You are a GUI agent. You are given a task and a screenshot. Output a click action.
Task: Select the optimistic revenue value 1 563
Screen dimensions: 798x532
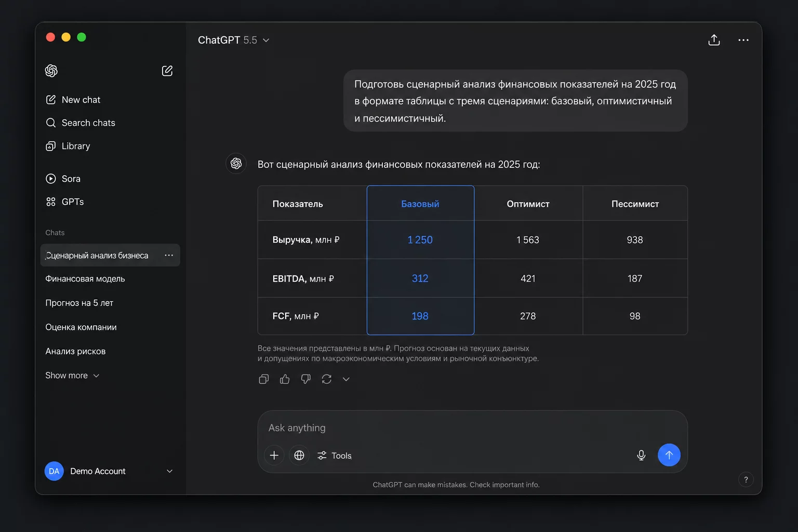(528, 240)
